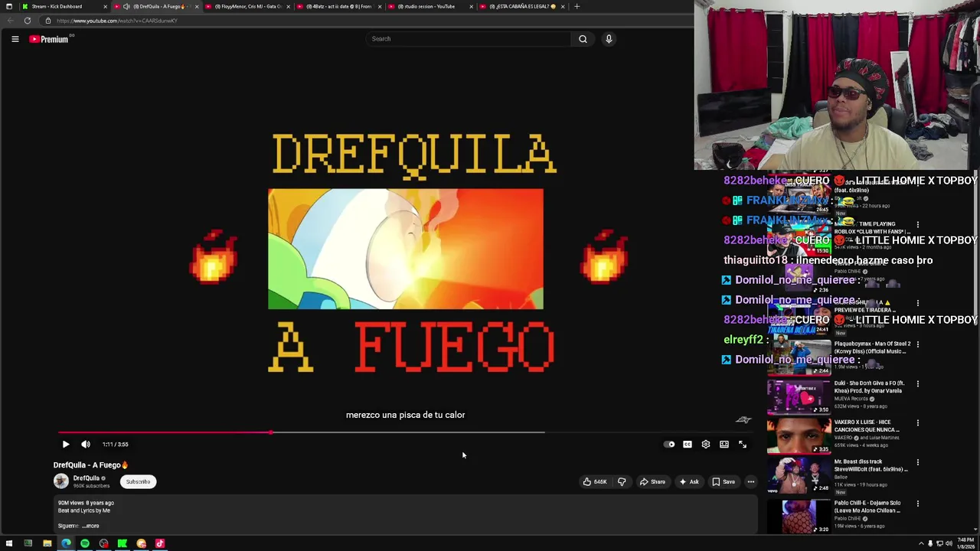Image resolution: width=980 pixels, height=551 pixels.
Task: Play the paused DrefQuila video
Action: click(66, 444)
